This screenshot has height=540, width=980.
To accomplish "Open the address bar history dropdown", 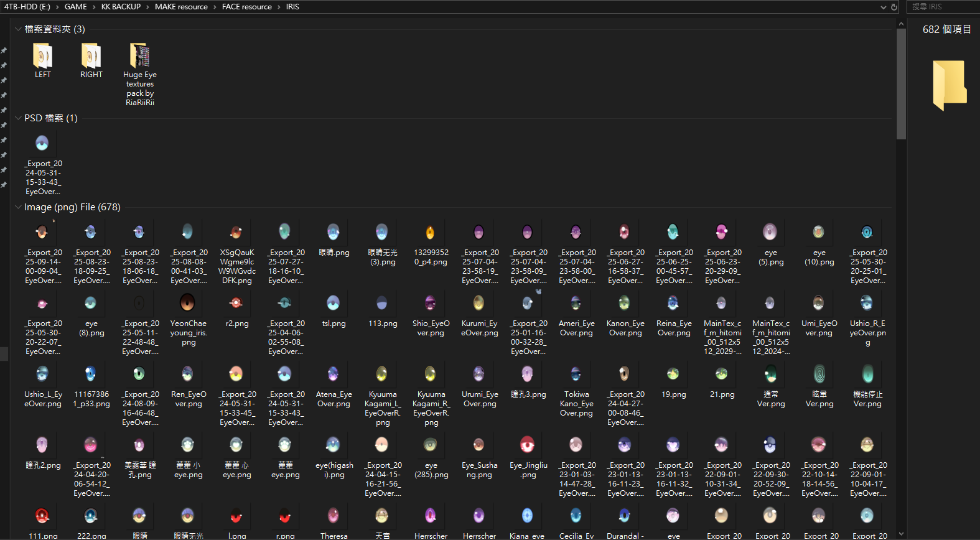I will click(883, 7).
